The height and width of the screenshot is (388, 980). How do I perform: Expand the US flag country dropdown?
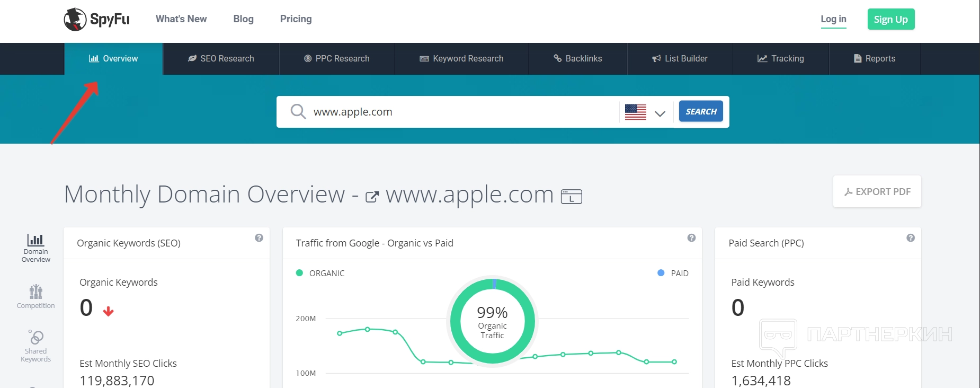click(645, 112)
